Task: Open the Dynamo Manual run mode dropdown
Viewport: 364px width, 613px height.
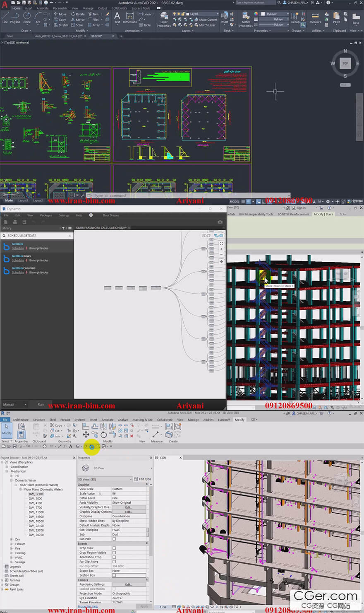Action: tap(15, 404)
